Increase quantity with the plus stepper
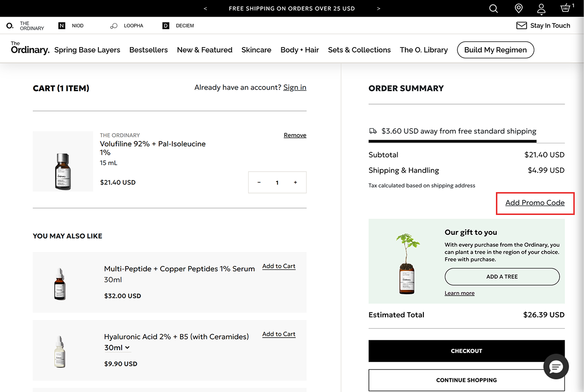 click(x=295, y=182)
